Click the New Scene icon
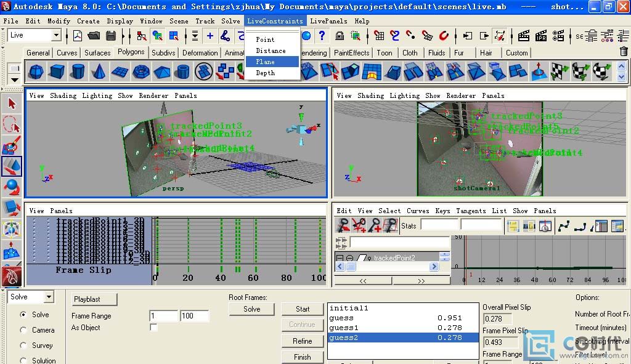Viewport: 631px width, 364px height. (78, 36)
